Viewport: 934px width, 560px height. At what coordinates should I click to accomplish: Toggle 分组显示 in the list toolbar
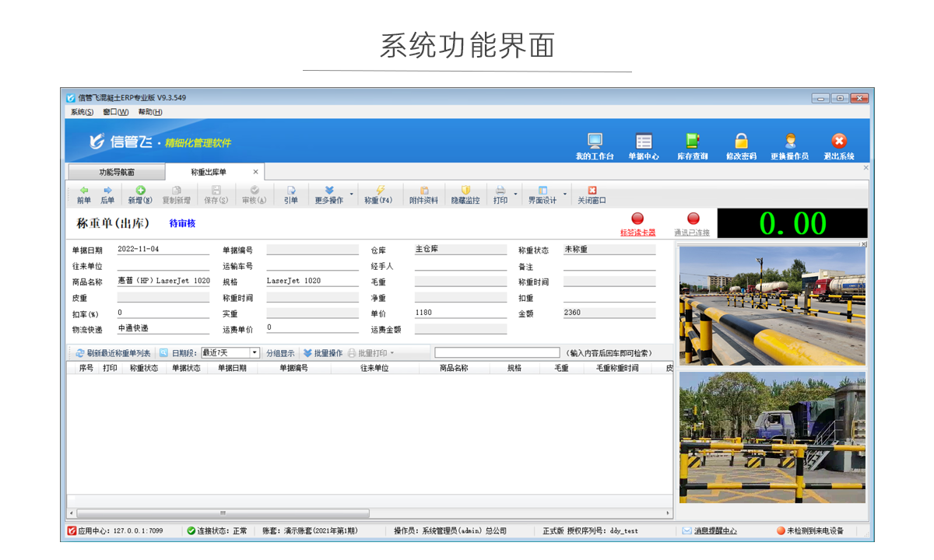280,353
